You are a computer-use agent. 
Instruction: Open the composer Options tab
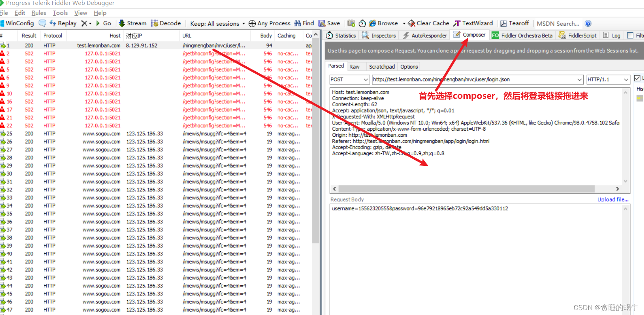(x=409, y=67)
